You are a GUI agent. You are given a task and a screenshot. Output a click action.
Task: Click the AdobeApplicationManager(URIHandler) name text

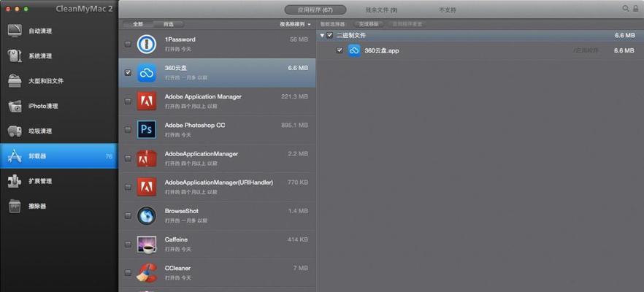tap(219, 182)
